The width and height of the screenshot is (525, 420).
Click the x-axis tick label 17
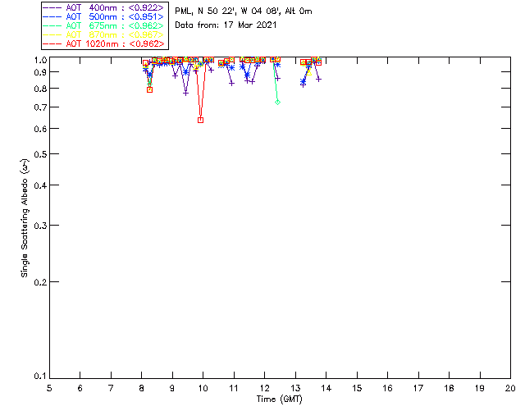(x=418, y=389)
